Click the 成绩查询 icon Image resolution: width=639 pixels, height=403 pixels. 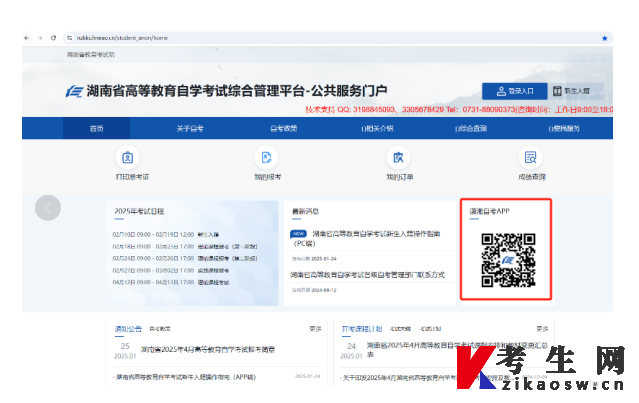point(530,158)
